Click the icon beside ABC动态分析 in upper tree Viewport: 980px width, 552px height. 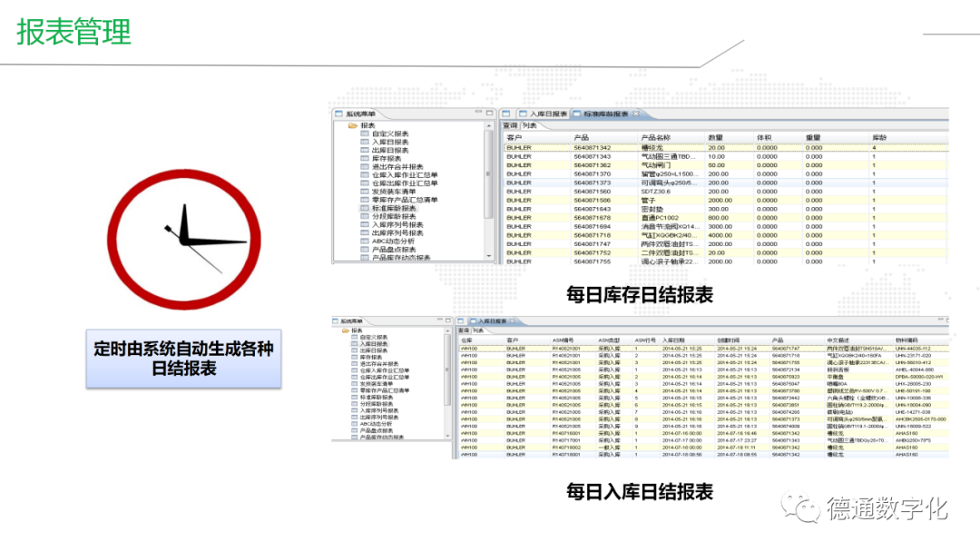[365, 241]
